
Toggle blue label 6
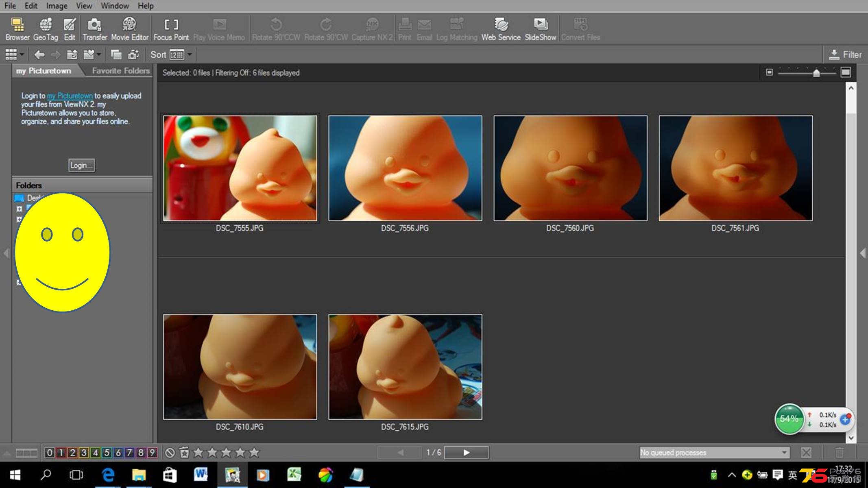click(x=118, y=453)
